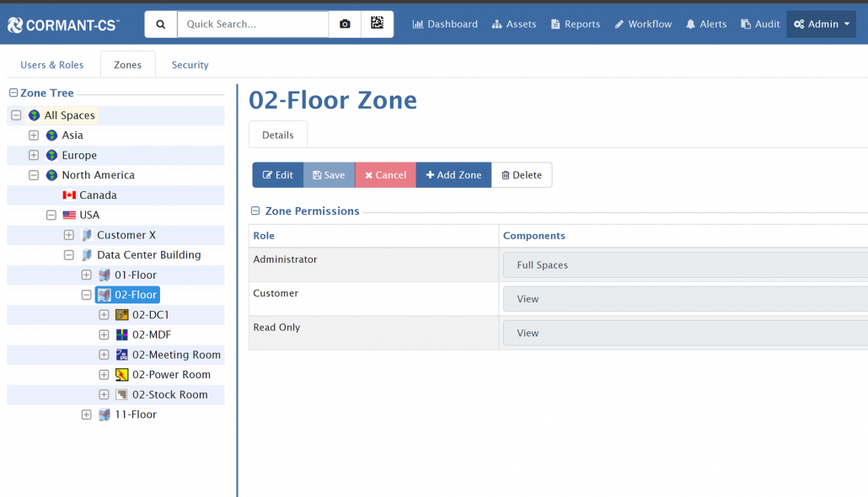
Task: Click the 02-Meeting Room icon
Action: pos(122,355)
